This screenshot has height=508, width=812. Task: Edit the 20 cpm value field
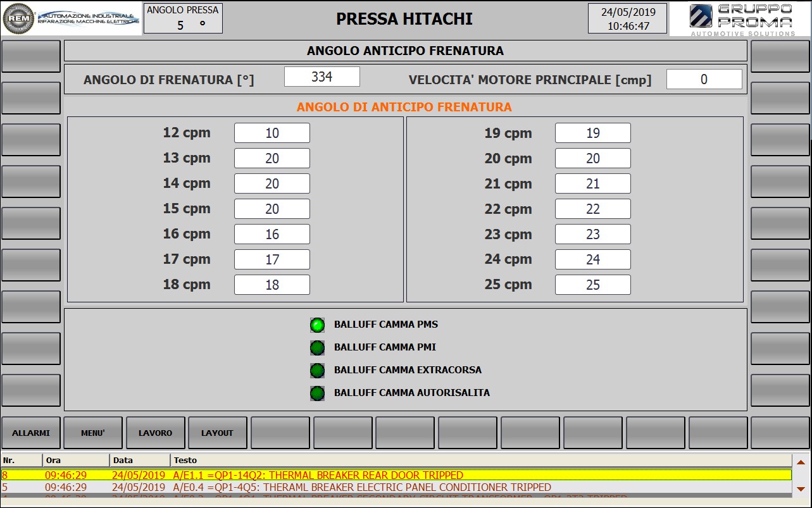click(x=593, y=158)
